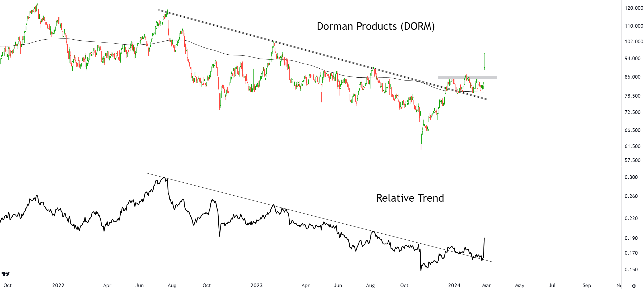Viewport: 644px width, 289px height.
Task: Click the 72.500 price axis label
Action: point(632,112)
